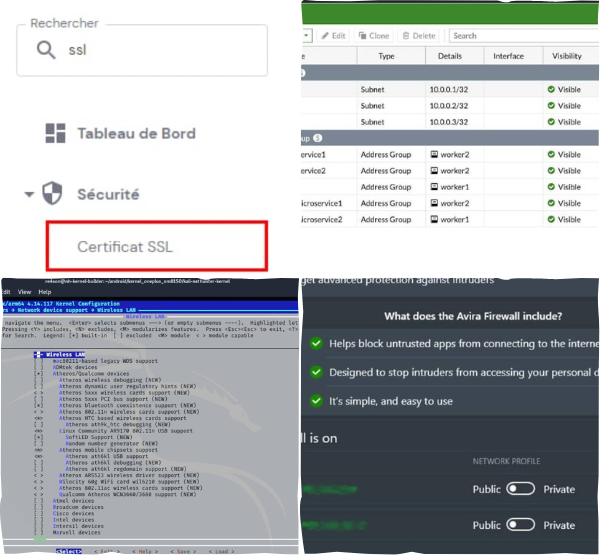
Task: Open Tableau de Bord dashboard icon
Action: 57,133
